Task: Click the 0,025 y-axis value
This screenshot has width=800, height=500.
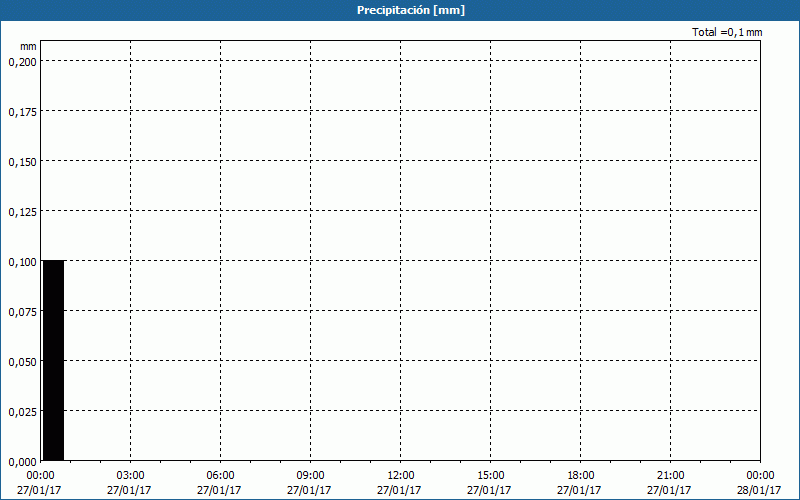Action: 22,411
